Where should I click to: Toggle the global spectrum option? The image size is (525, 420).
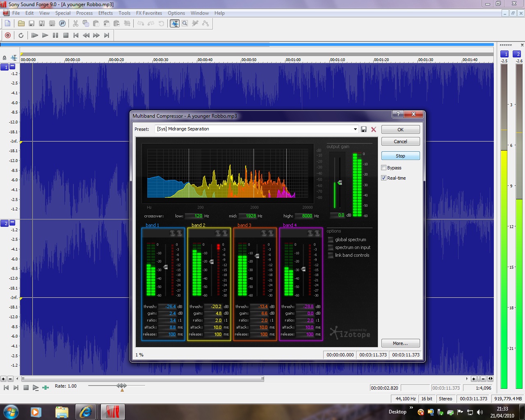coord(331,240)
